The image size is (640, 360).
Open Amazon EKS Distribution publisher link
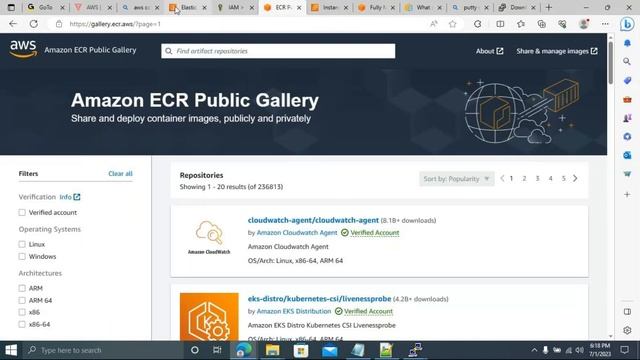(294, 311)
